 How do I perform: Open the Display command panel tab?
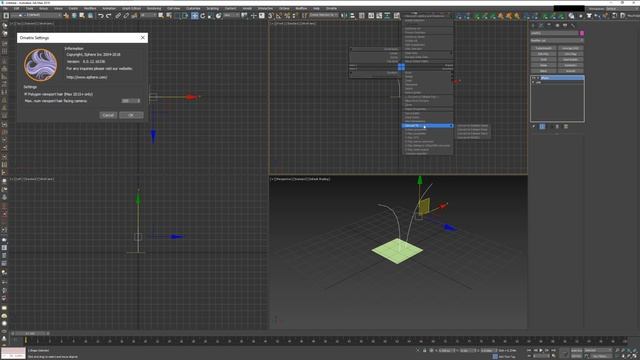coord(565,25)
